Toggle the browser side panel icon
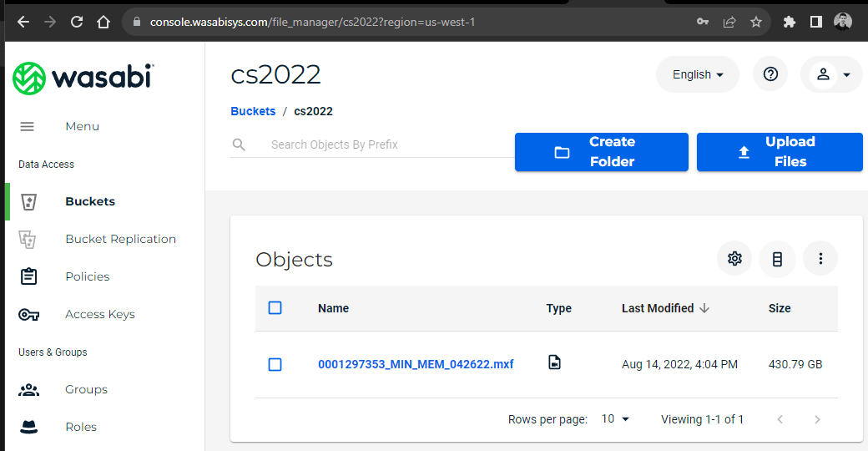 click(x=816, y=23)
